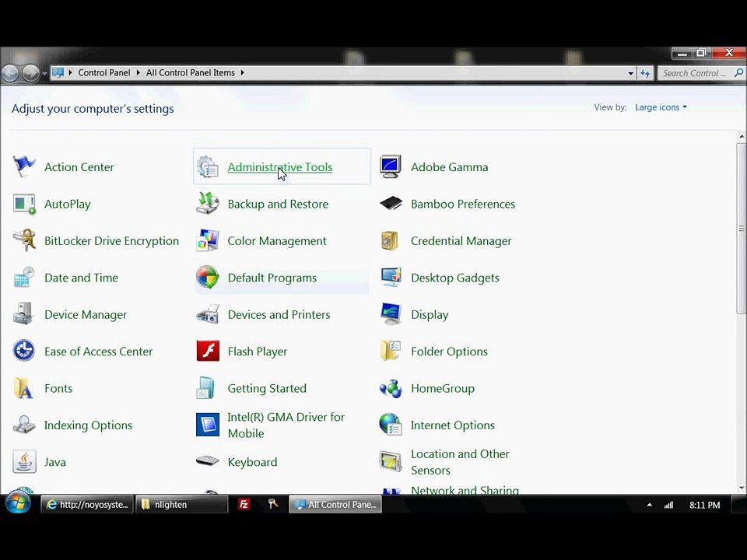Open the Intel GMA Driver icon
The image size is (747, 560).
coord(208,425)
